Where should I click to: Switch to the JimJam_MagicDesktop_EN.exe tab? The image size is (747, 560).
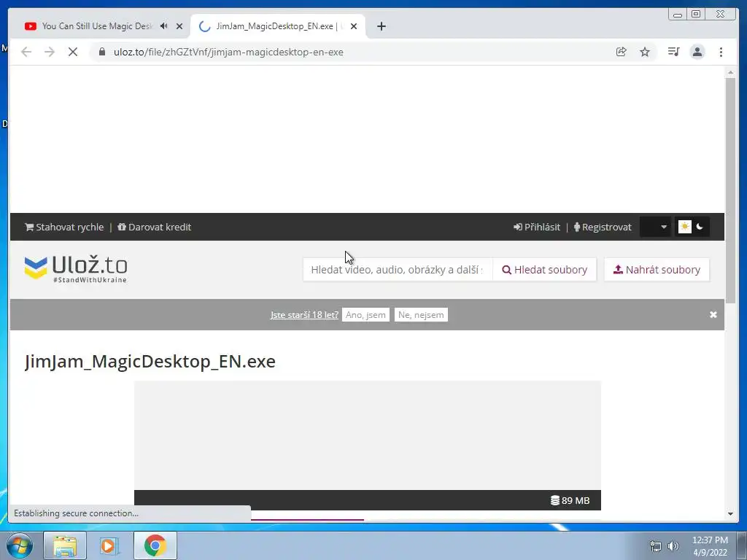coord(276,26)
